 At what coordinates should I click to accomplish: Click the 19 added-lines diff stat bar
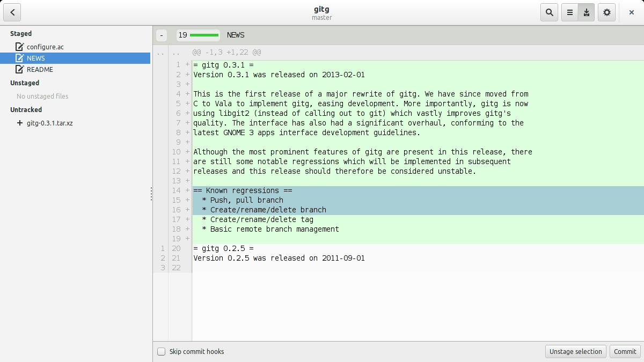(198, 35)
